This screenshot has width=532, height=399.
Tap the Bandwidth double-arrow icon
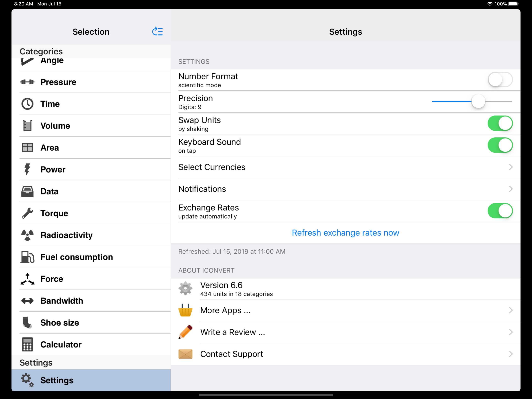point(27,301)
